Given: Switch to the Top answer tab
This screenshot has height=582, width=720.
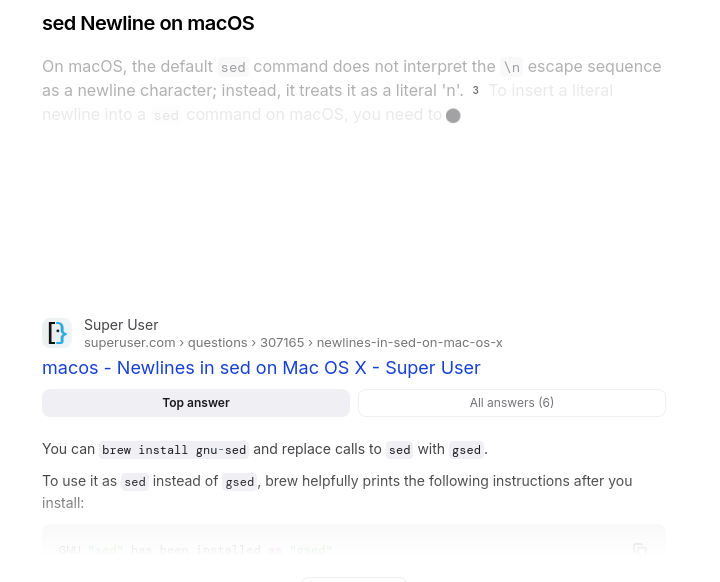Looking at the screenshot, I should (x=196, y=403).
